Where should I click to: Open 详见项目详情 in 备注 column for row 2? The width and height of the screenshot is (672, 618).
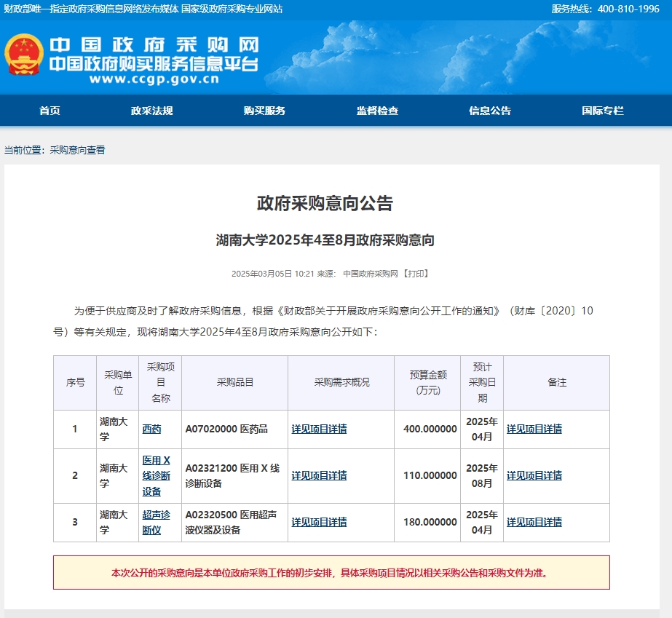[534, 476]
